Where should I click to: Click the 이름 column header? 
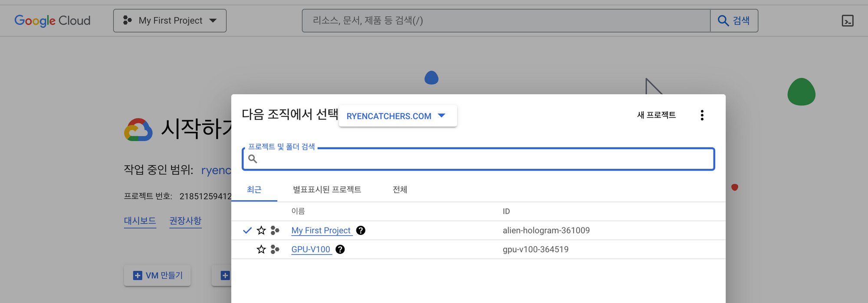[x=298, y=211]
